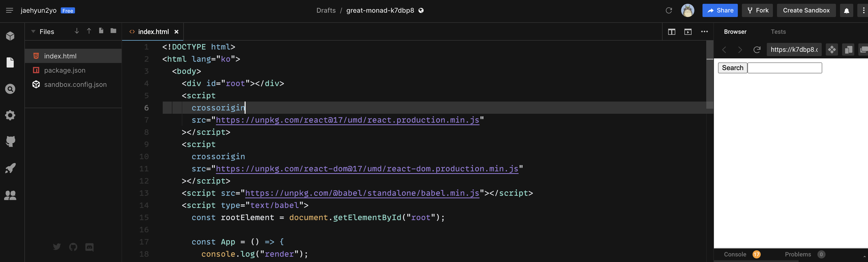Open Deployment rocket icon in sidebar

[x=10, y=168]
